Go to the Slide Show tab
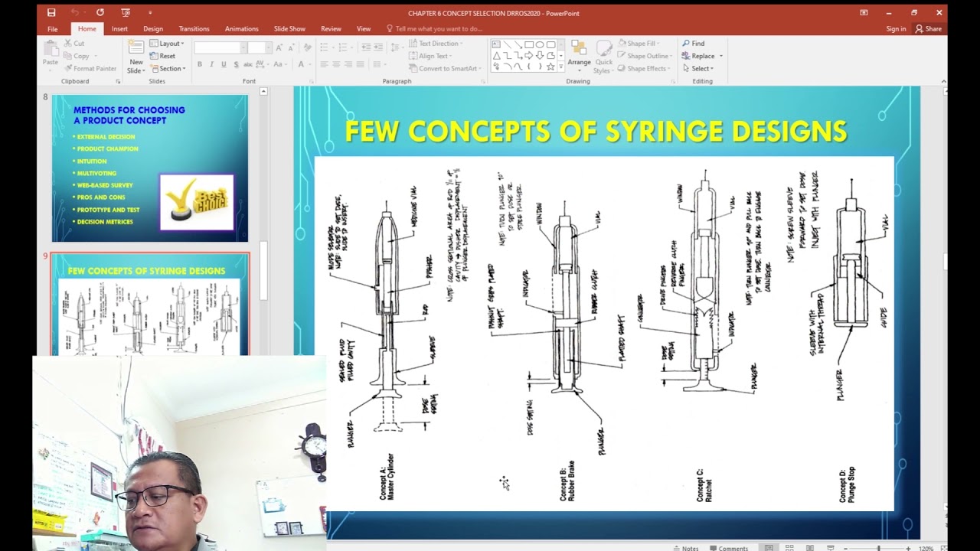This screenshot has width=980, height=551. pos(289,29)
